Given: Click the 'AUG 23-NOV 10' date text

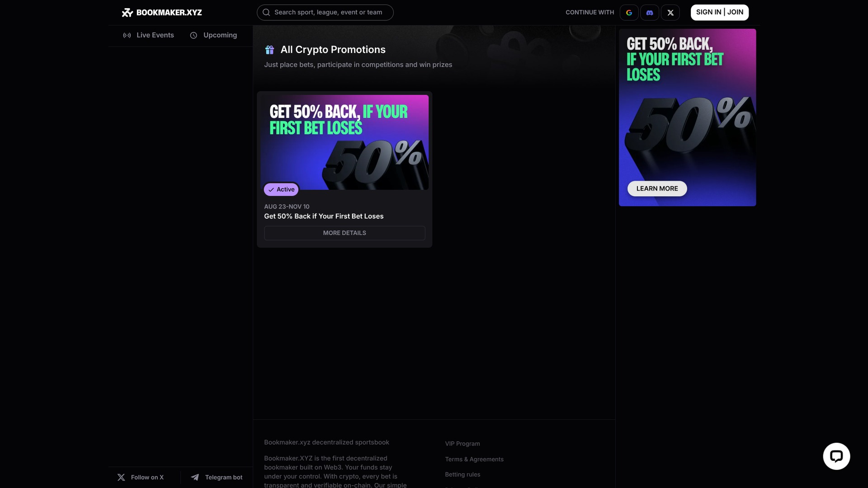Looking at the screenshot, I should [x=287, y=206].
